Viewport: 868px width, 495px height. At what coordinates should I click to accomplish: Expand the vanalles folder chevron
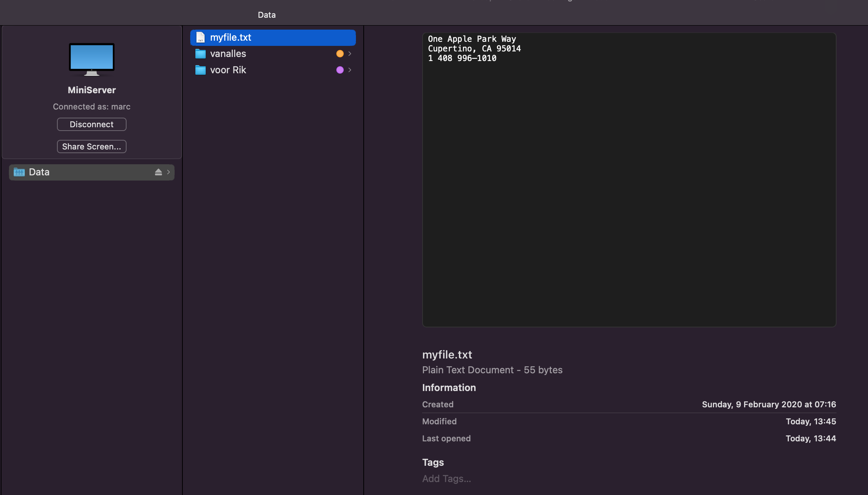[350, 54]
